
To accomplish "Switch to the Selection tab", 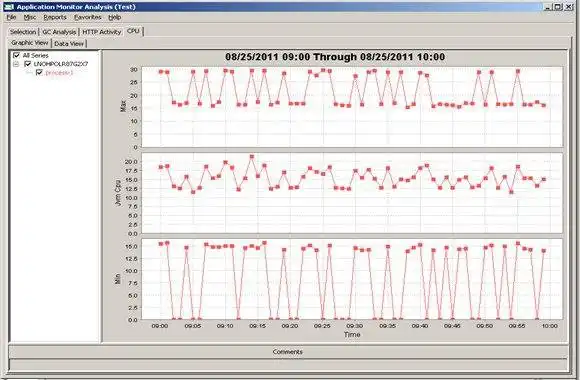I will [23, 32].
